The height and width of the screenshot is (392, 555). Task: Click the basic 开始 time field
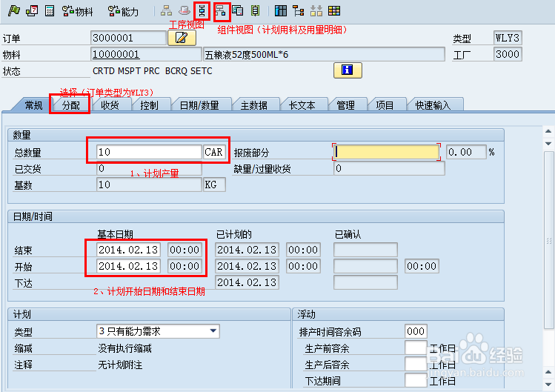pyautogui.click(x=185, y=266)
